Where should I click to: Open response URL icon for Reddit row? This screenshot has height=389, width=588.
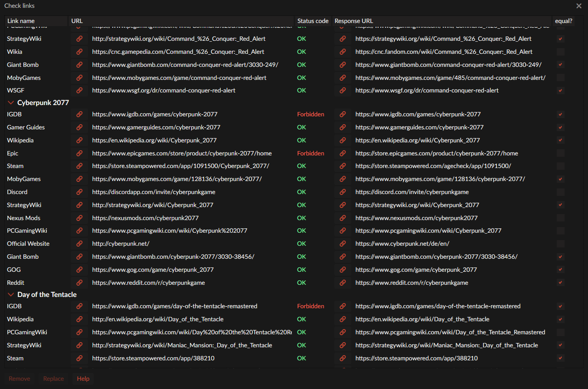click(x=343, y=283)
